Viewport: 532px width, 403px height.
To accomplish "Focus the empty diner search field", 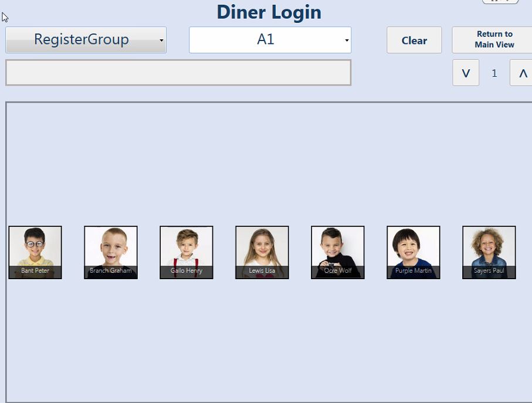I will click(x=178, y=73).
